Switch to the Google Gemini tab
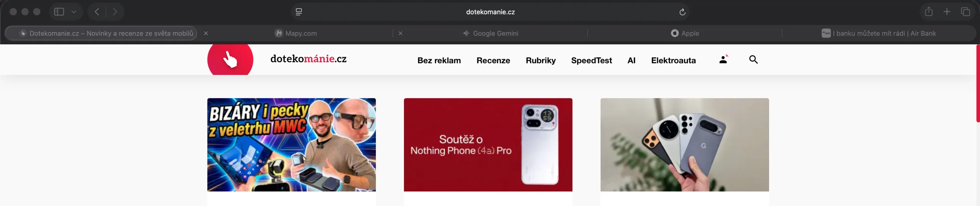Viewport: 980px width, 206px height. click(x=490, y=33)
